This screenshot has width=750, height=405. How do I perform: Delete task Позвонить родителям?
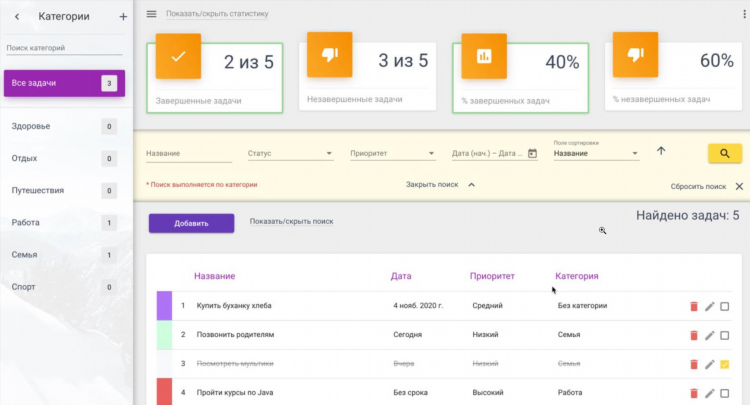tap(694, 336)
